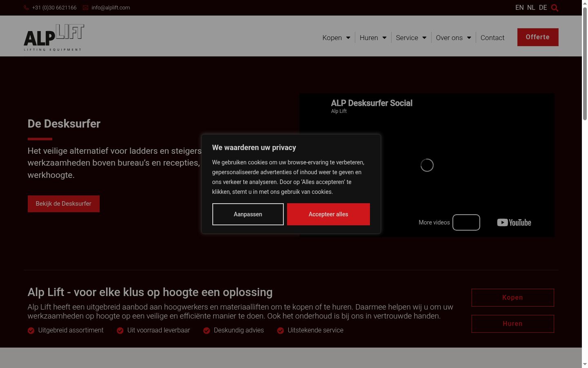Go to the Contact page
The height and width of the screenshot is (368, 588).
(x=492, y=38)
